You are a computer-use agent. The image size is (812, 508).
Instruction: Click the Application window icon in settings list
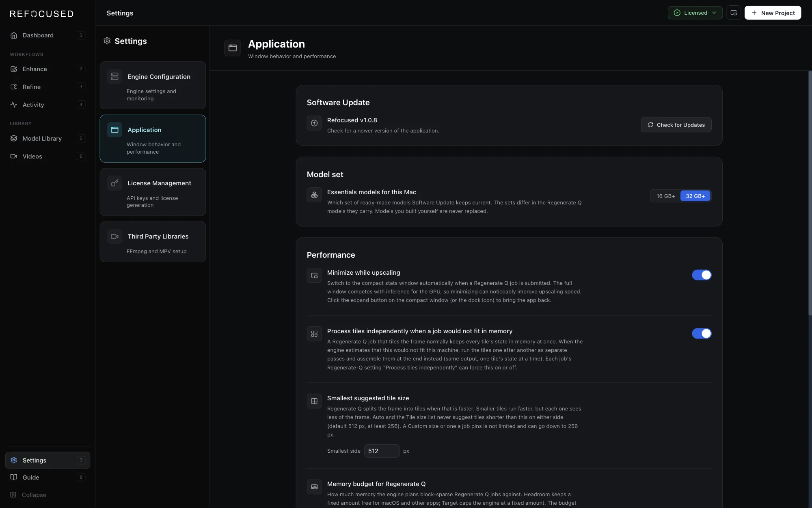(115, 130)
